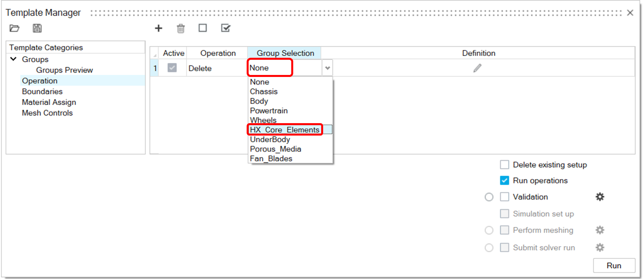Select Boundaries category in the tree

tap(42, 92)
